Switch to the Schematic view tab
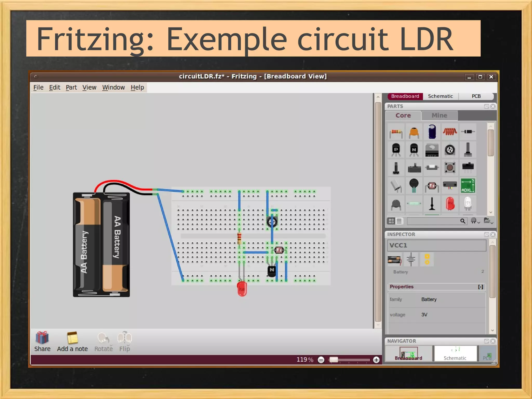This screenshot has height=399, width=532. point(440,96)
